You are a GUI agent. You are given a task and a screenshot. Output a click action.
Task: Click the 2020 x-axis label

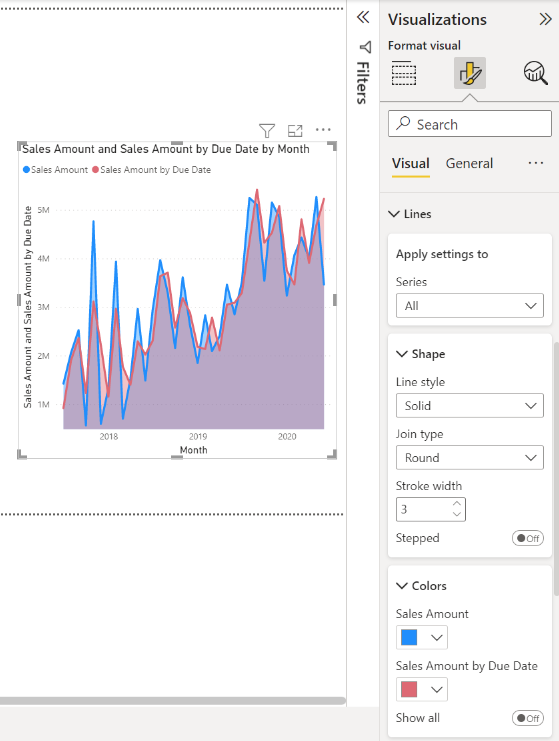click(x=287, y=436)
